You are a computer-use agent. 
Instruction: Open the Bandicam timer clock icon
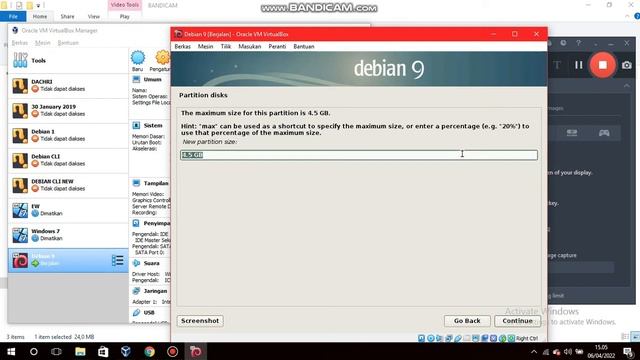563,43
